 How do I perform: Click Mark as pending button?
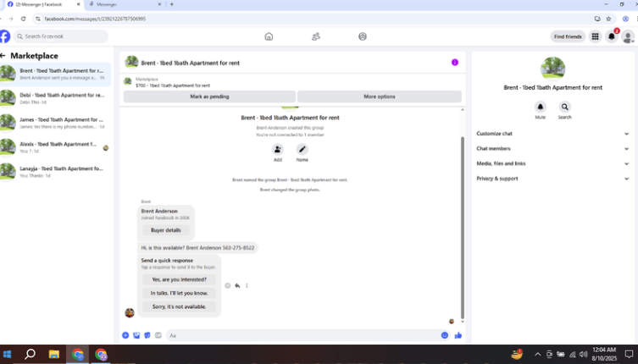click(209, 97)
